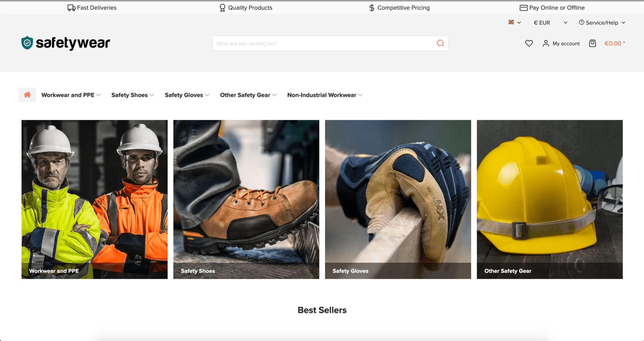The width and height of the screenshot is (644, 341).
Task: Click the search magnifier icon
Action: pyautogui.click(x=440, y=43)
